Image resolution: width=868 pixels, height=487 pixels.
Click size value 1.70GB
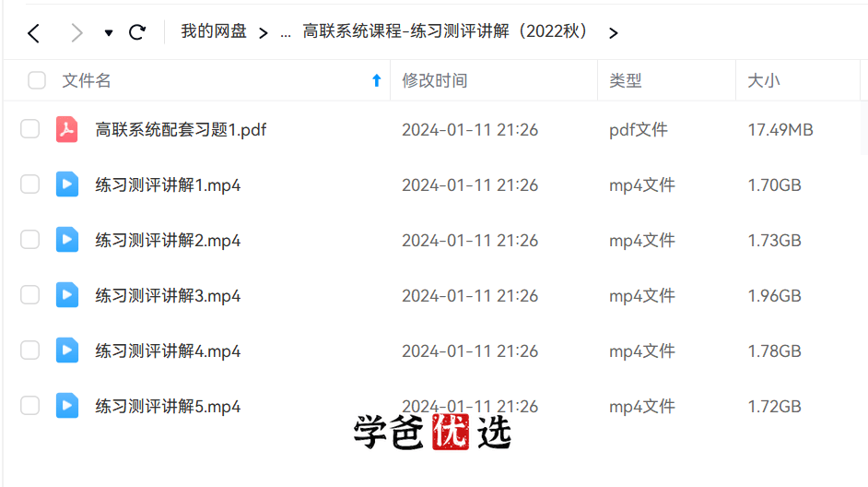(774, 185)
